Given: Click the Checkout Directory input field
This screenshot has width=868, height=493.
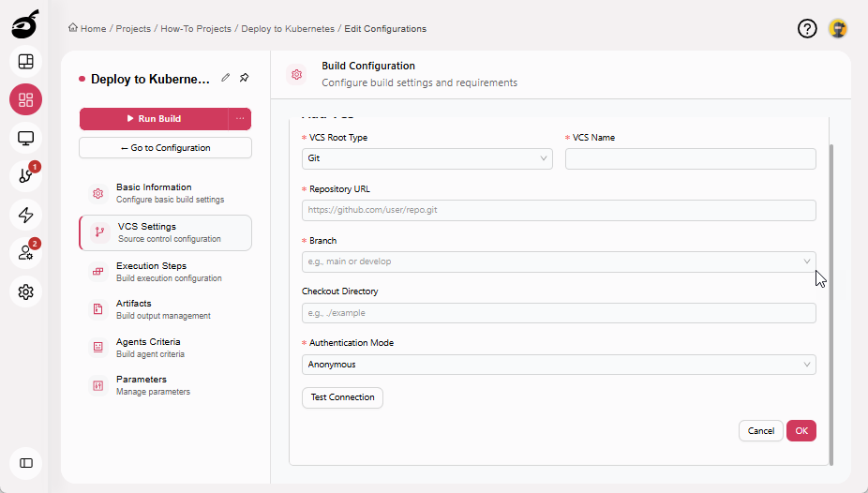Looking at the screenshot, I should coord(559,313).
